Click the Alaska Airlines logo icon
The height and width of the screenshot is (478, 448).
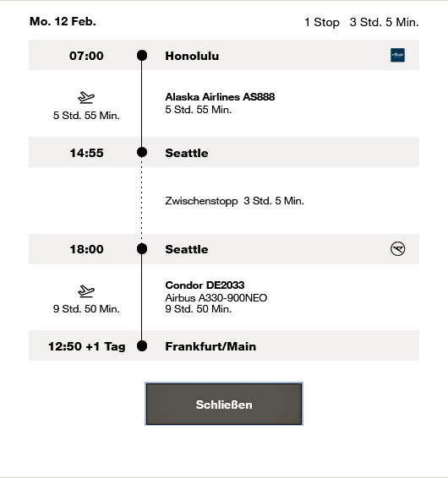(397, 55)
